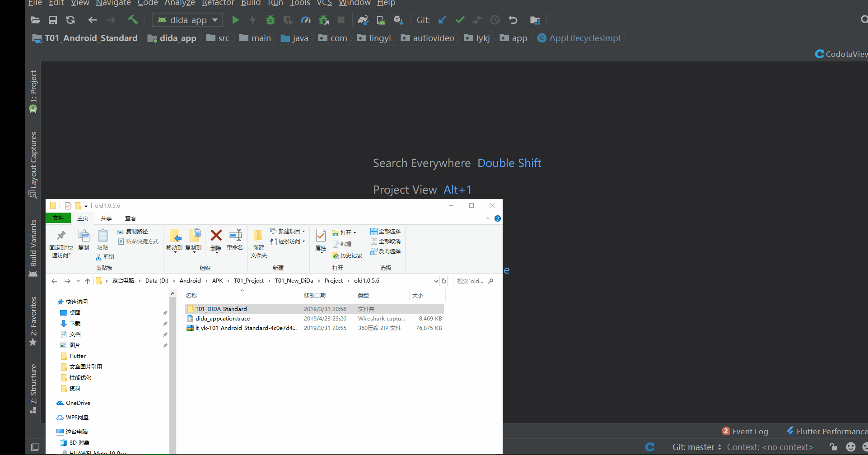The height and width of the screenshot is (455, 868).
Task: Select OneDrive in navigation pane
Action: pos(74,403)
